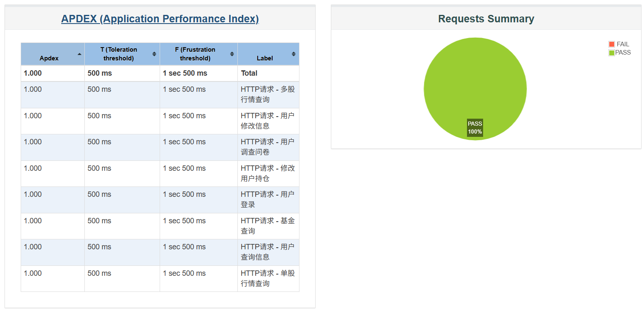Select the Total label cell
Screen dimensions: 644x313
coord(249,73)
